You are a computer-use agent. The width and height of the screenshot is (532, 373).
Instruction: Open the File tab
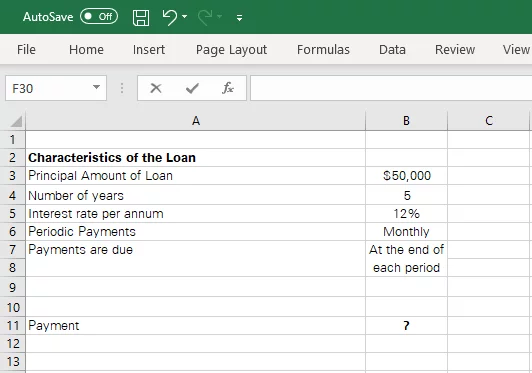[26, 50]
